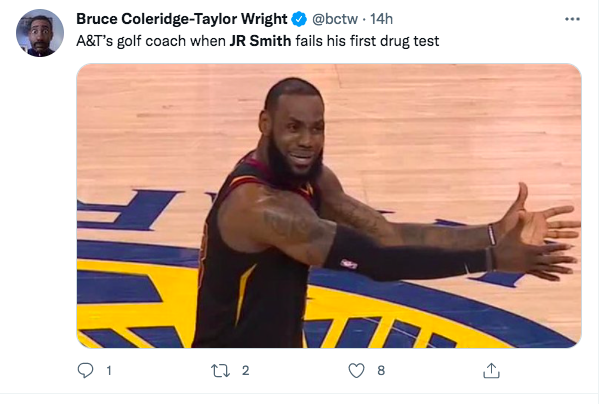Viewport: 602px width, 404px height.
Task: Click the player's face in the photo
Action: pos(288,138)
